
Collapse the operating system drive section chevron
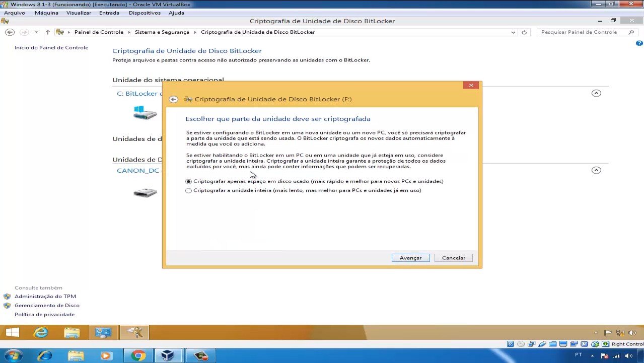[596, 93]
